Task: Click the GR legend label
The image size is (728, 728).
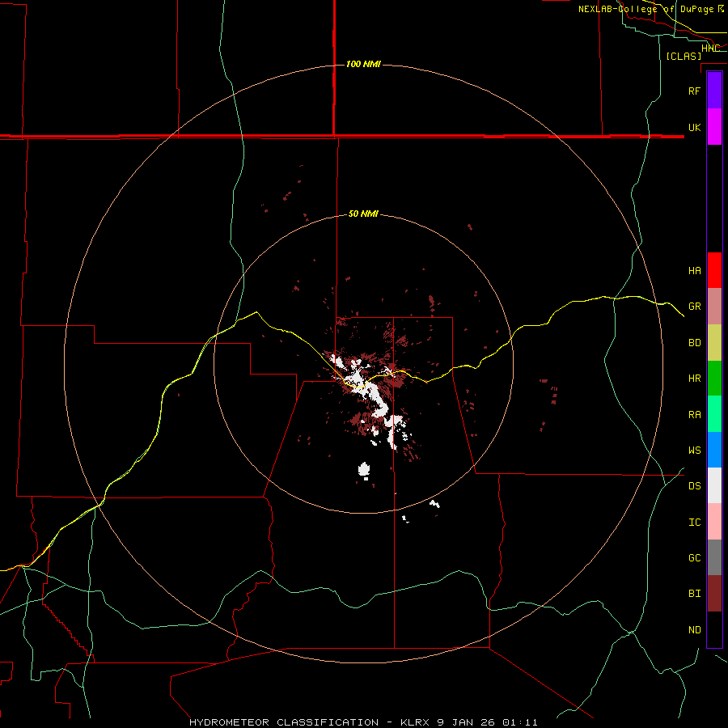Action: (694, 307)
